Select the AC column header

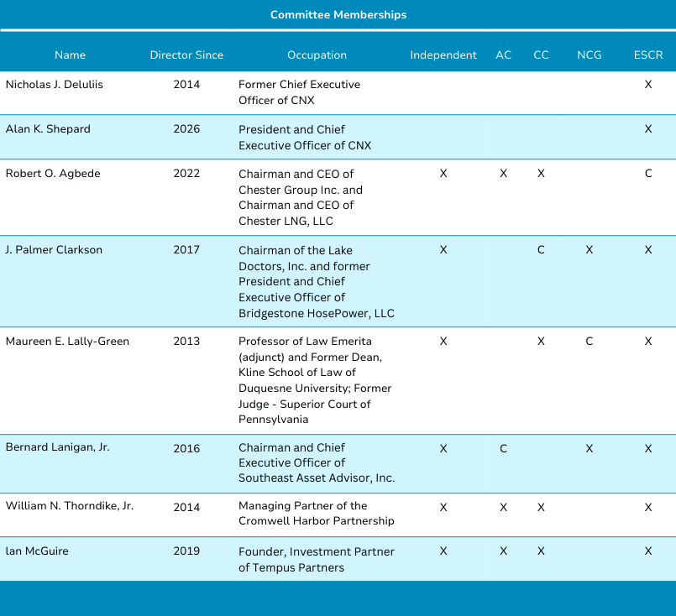pyautogui.click(x=503, y=55)
